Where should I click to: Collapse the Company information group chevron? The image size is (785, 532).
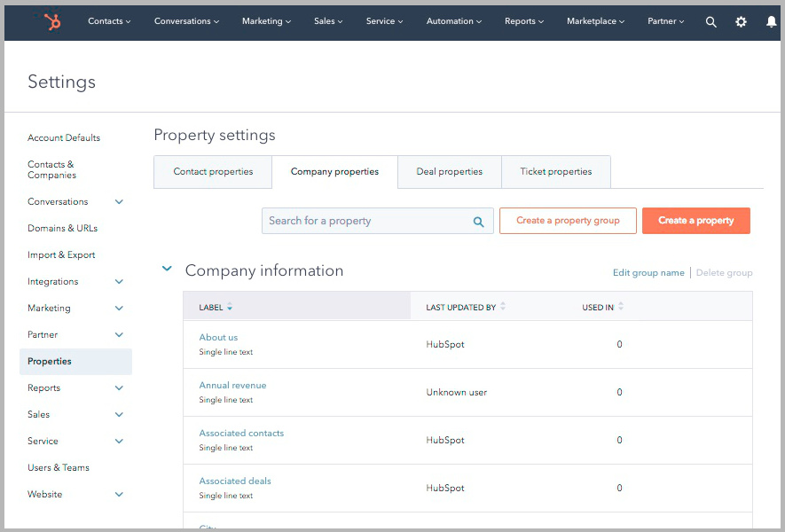pyautogui.click(x=168, y=269)
